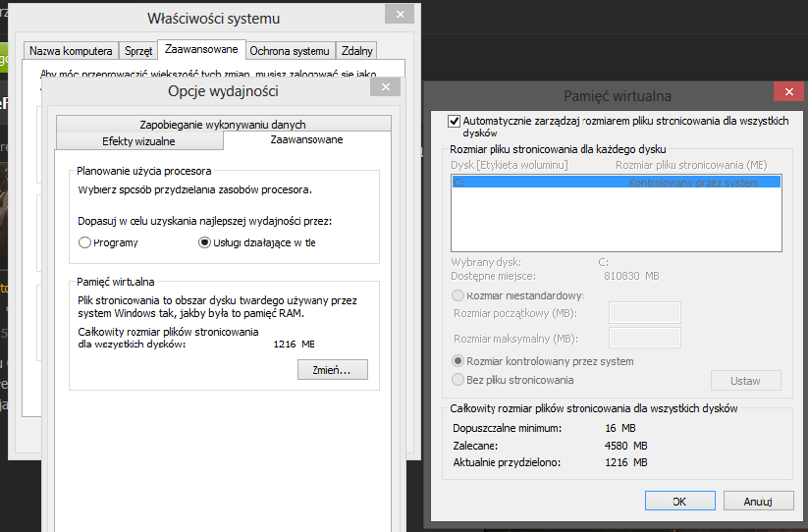Open Zapobieganie wykonywaniu danych tab
The height and width of the screenshot is (532, 808).
(x=223, y=124)
